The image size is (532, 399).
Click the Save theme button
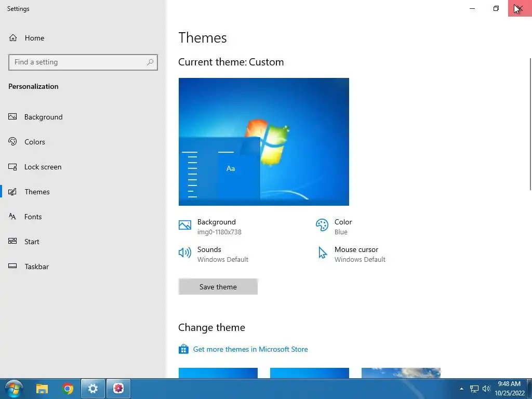click(218, 287)
